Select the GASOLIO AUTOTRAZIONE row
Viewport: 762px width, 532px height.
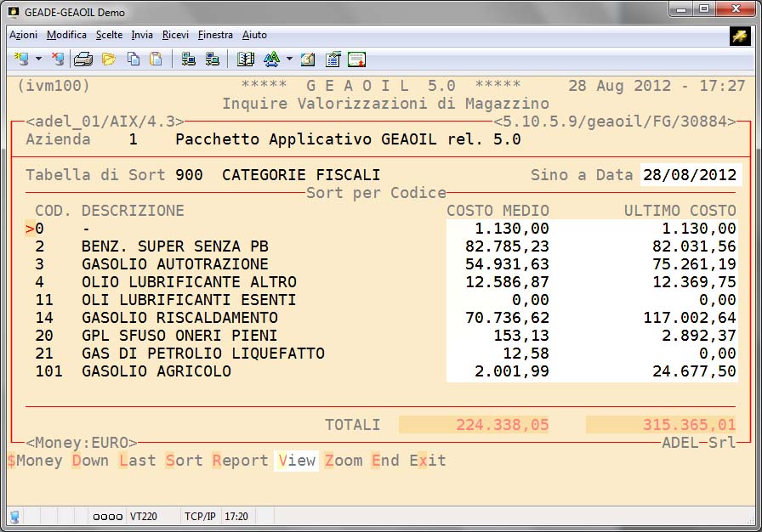(174, 264)
